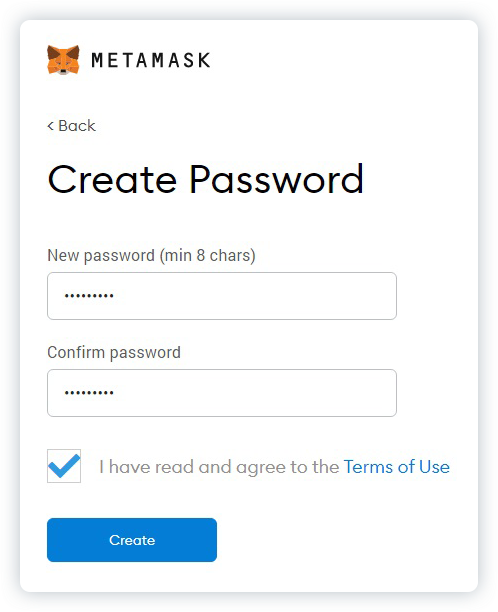Click the blue Create button

point(132,540)
